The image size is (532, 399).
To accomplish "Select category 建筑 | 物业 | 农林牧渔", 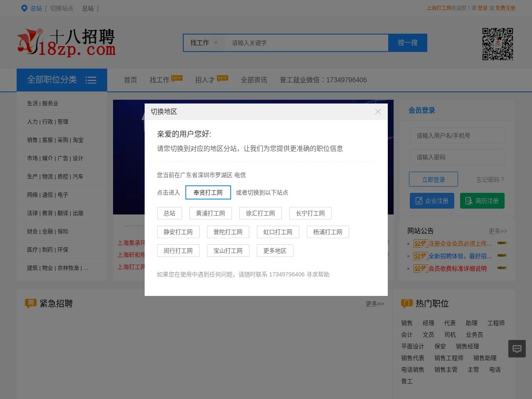I will click(x=58, y=268).
